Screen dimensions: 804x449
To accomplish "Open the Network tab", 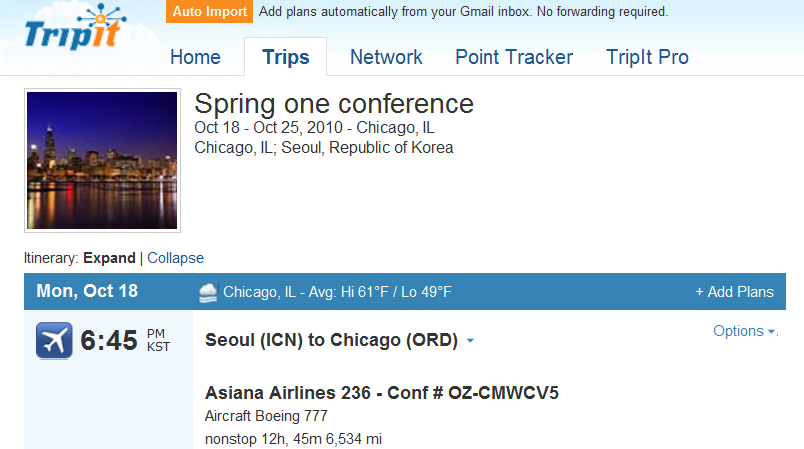I will coord(386,57).
